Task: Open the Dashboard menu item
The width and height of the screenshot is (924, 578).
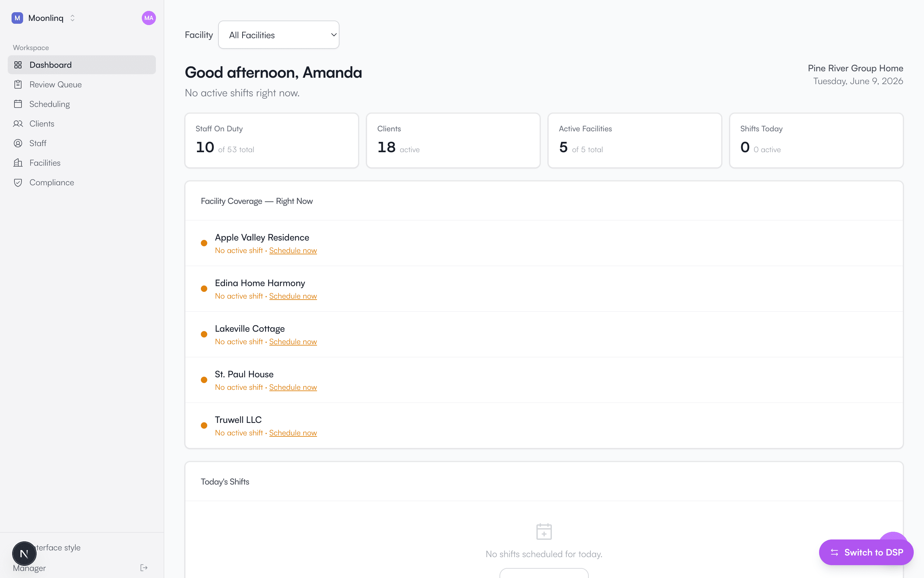Action: [x=82, y=65]
